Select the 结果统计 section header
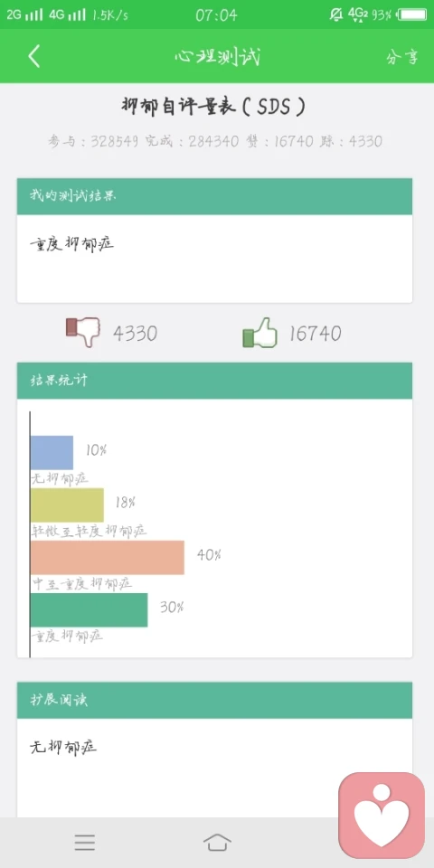The height and width of the screenshot is (868, 434). tap(215, 381)
